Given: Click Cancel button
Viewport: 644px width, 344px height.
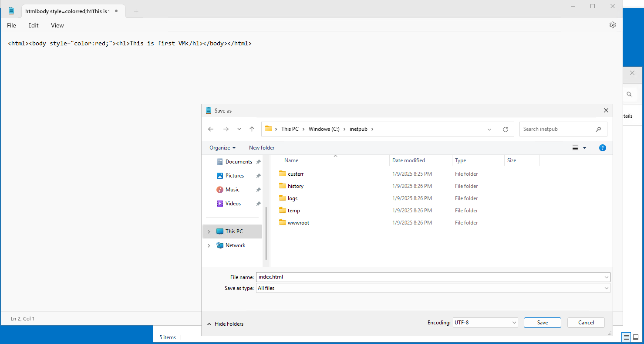Looking at the screenshot, I should (x=586, y=323).
